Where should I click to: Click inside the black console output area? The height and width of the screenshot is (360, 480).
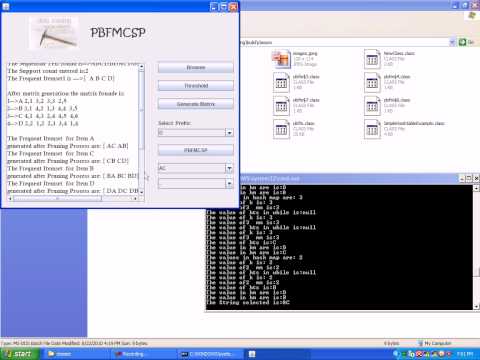(x=339, y=247)
